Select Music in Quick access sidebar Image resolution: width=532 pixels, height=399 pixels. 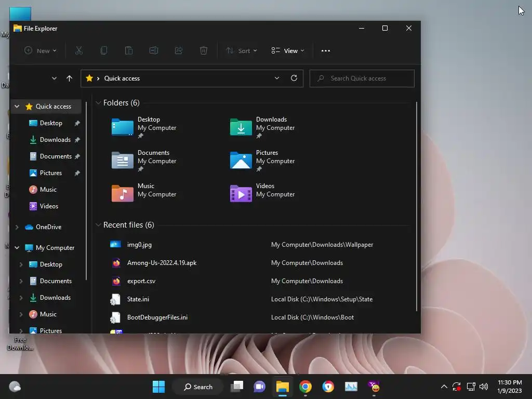coord(48,190)
